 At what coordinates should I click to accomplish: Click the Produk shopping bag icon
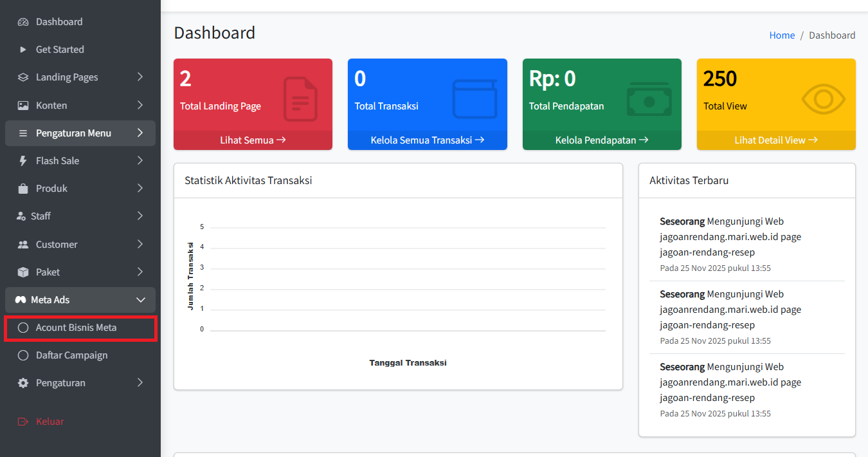[23, 189]
